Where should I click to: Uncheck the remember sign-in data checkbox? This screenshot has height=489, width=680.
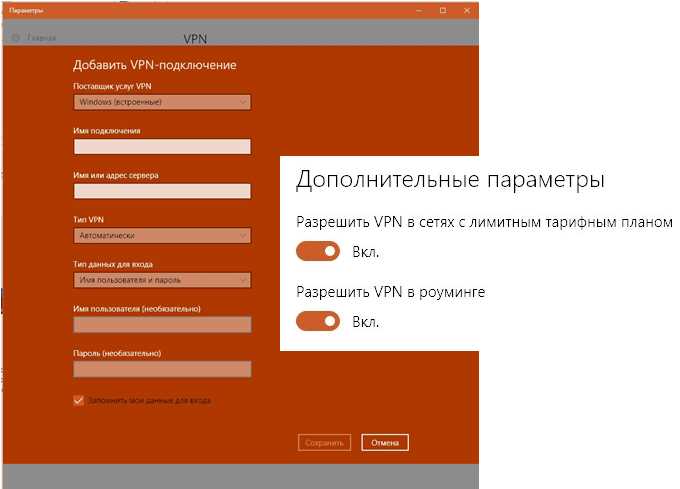tap(78, 400)
